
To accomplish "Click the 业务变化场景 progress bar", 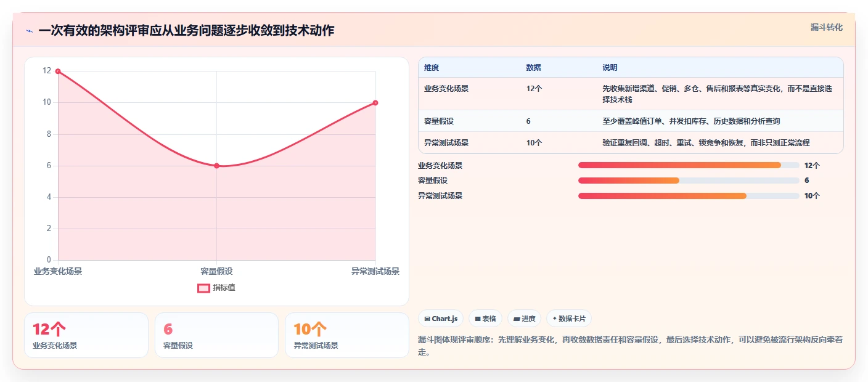I will [689, 165].
